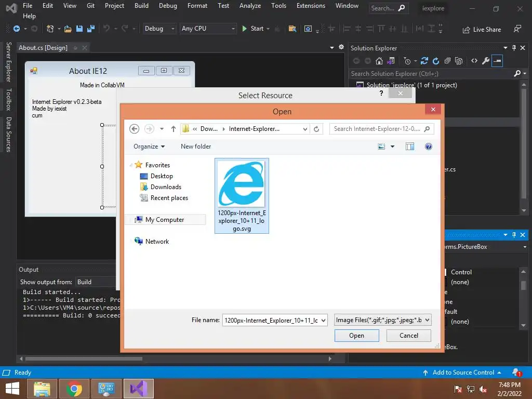Click the Solution Explorer Home icon
Screen dimensions: 532x399
tap(379, 61)
